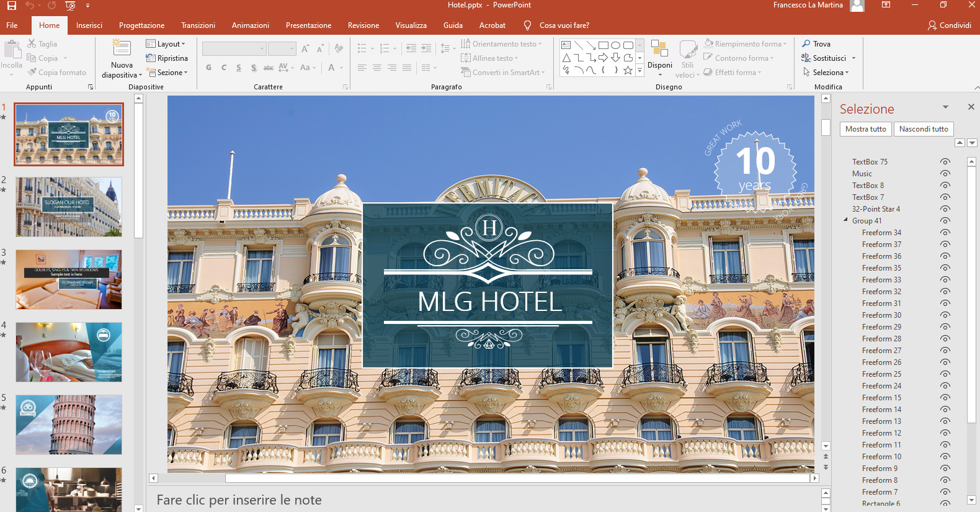
Task: Click the Condividi share button
Action: click(950, 25)
